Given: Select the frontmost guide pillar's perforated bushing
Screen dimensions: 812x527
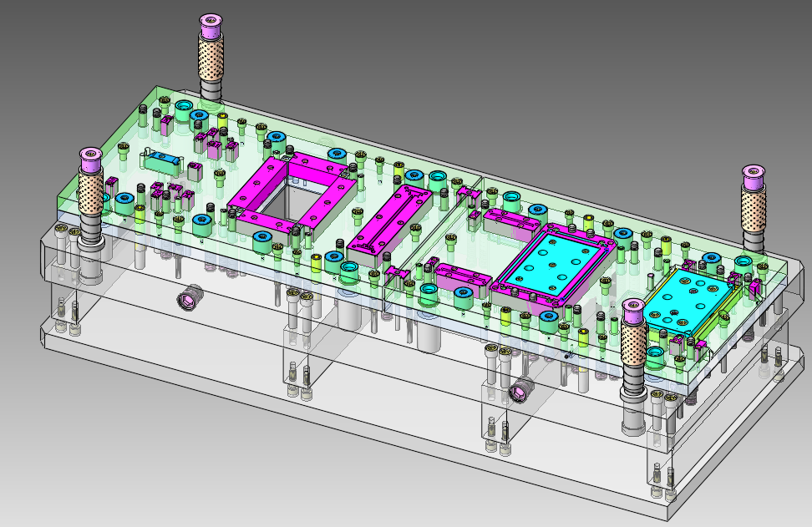Looking at the screenshot, I should click(634, 342).
